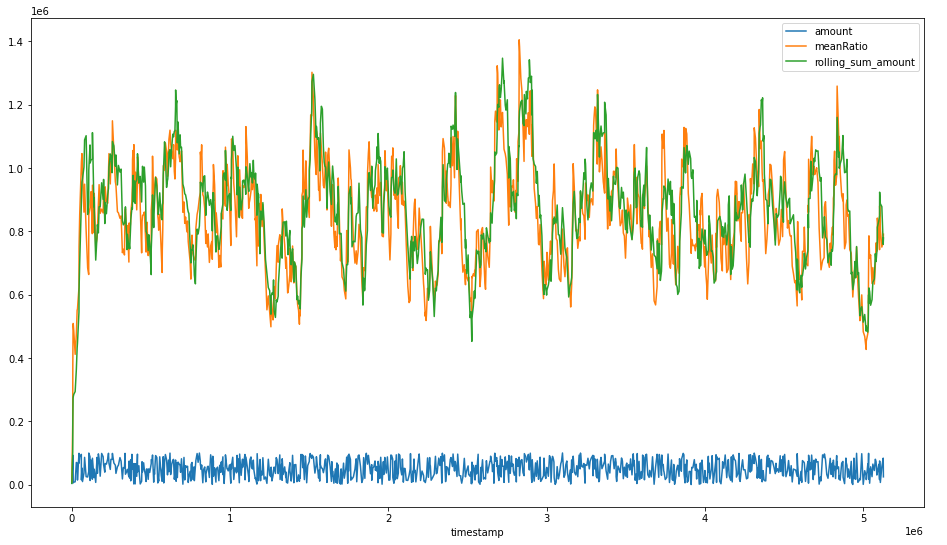Image resolution: width=947 pixels, height=545 pixels.
Task: Click the x-axis tick label 1
Action: (x=230, y=518)
